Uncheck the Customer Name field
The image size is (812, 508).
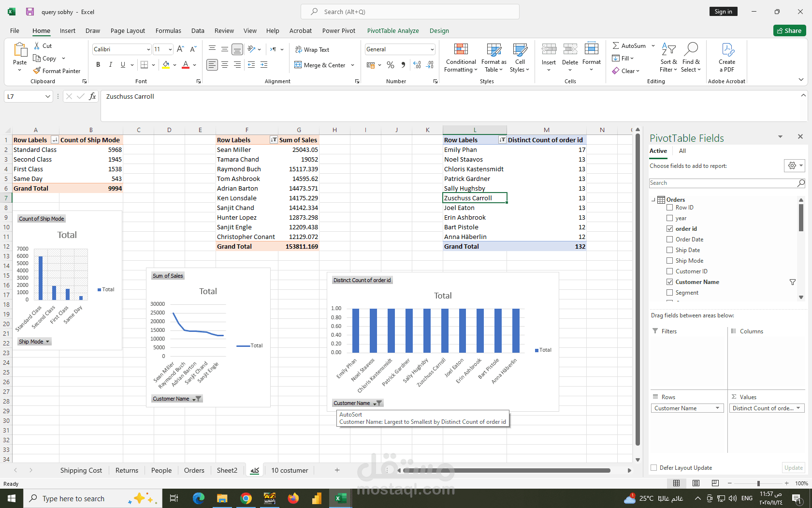point(669,282)
